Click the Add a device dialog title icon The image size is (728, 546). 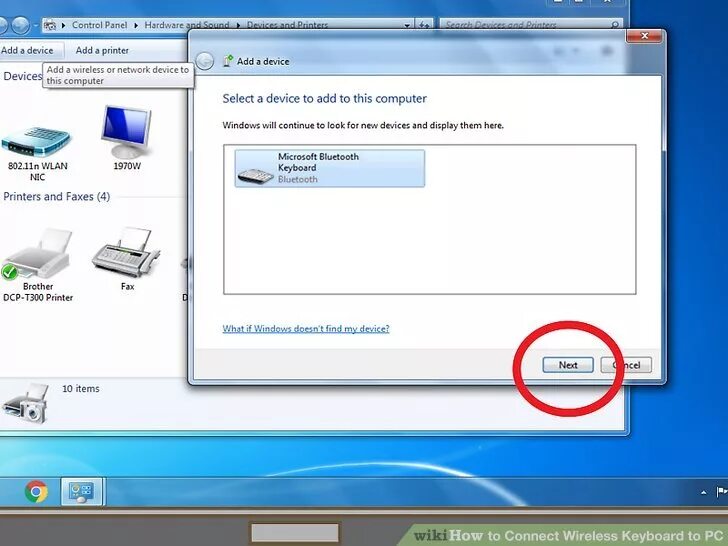(228, 61)
